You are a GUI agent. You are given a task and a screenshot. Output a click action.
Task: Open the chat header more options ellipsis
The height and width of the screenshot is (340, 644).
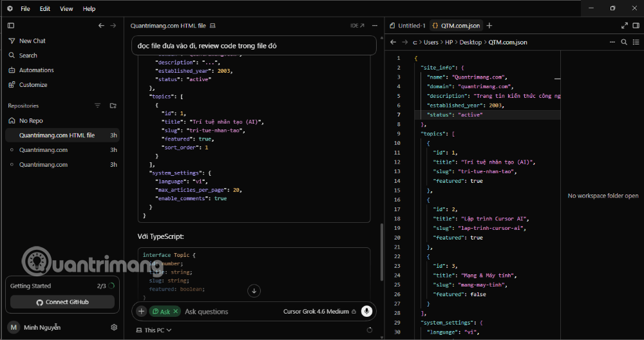pos(375,26)
